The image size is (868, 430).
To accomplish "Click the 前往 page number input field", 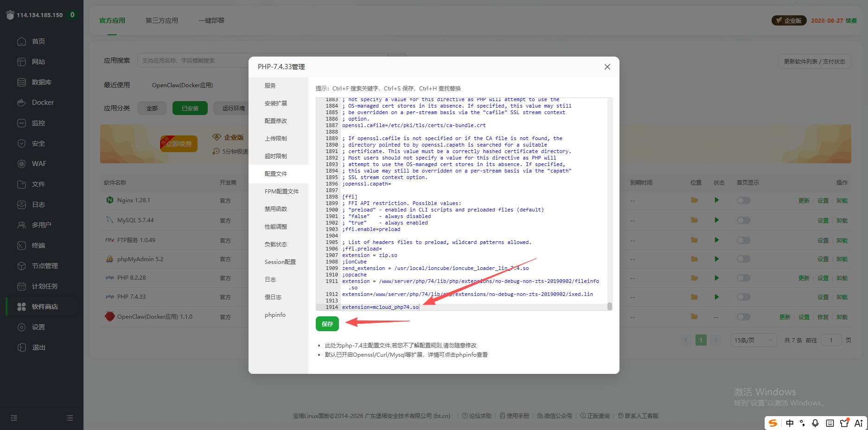I will 831,340.
